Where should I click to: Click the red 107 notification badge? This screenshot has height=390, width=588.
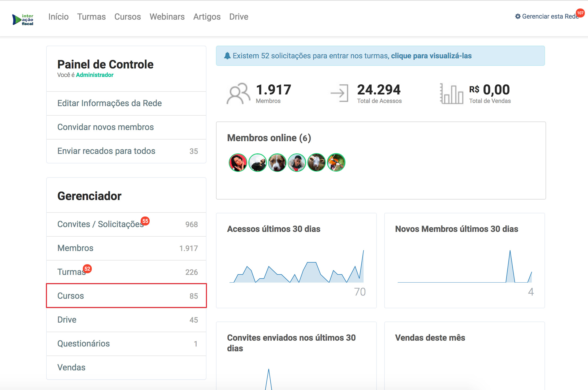(580, 13)
